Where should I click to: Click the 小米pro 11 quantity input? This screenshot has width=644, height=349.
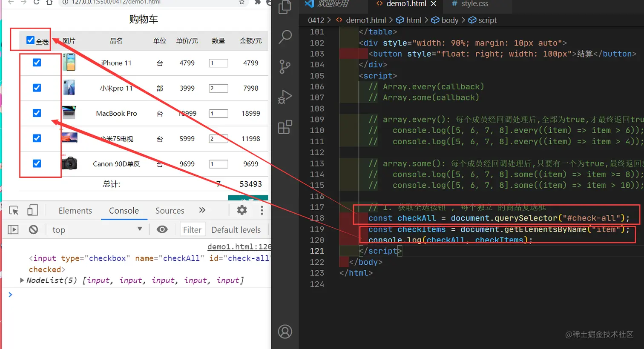pos(218,88)
